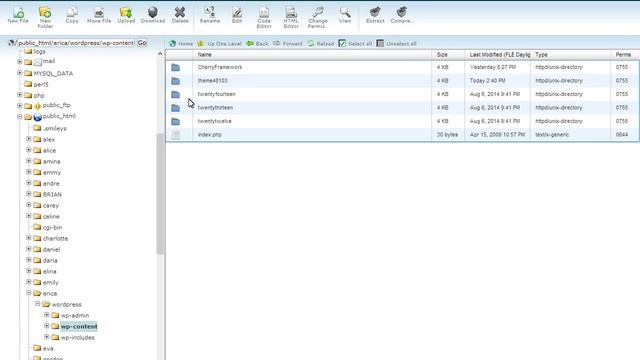This screenshot has width=640, height=360.
Task: Expand the wp-includes folder node
Action: point(47,337)
